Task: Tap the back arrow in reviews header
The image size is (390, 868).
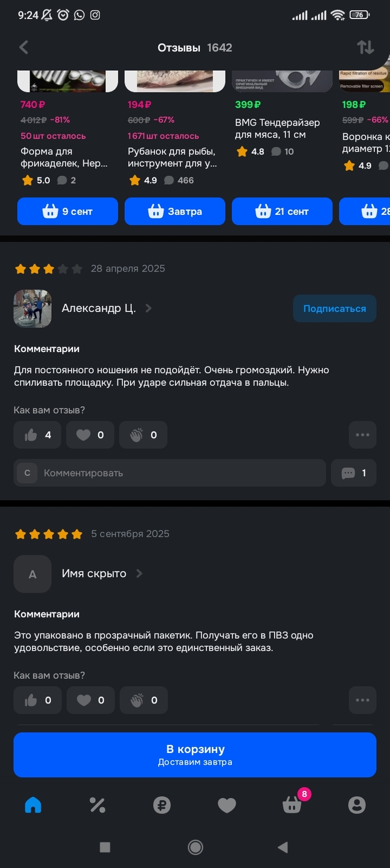Action: coord(23,47)
